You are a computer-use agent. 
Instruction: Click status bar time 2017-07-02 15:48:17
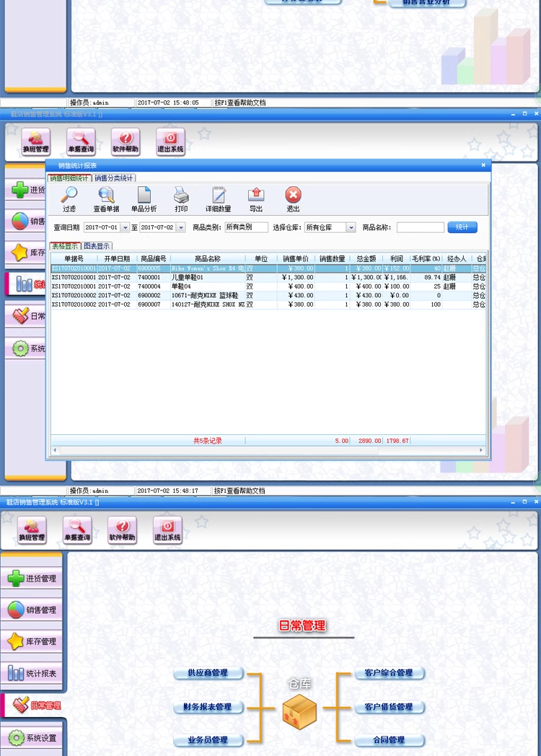[167, 491]
